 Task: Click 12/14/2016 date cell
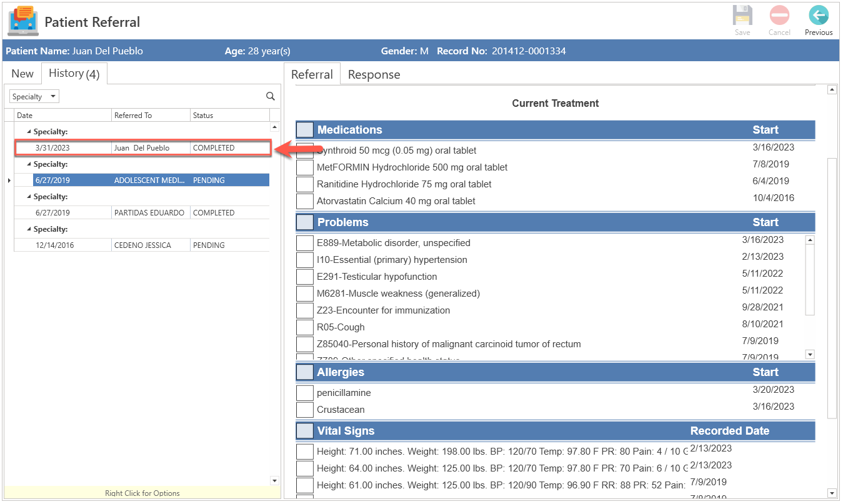(x=54, y=245)
